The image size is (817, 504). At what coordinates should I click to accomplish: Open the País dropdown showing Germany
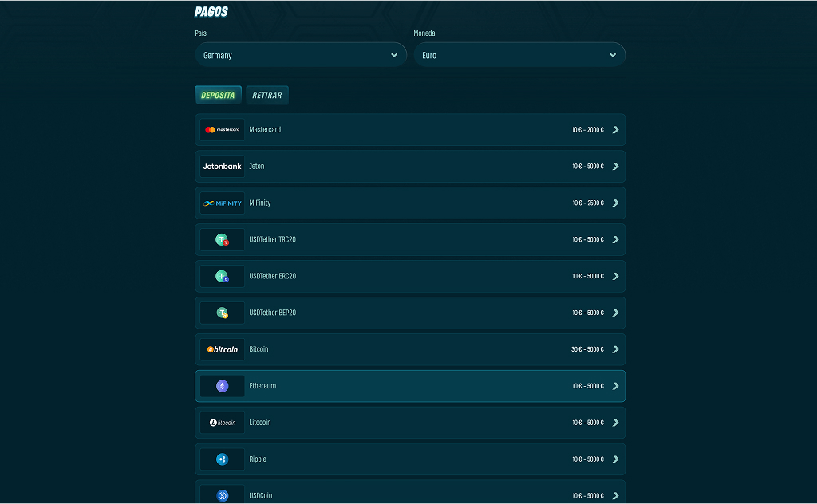tap(301, 55)
